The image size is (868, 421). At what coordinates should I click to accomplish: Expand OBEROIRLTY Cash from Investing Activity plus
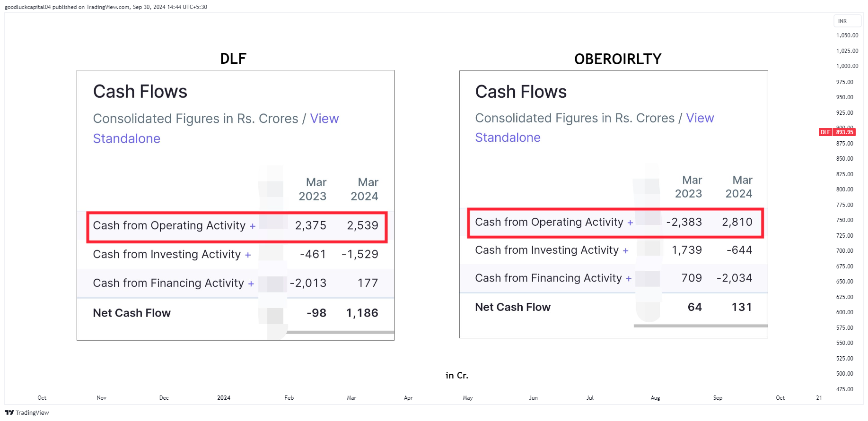tap(626, 251)
